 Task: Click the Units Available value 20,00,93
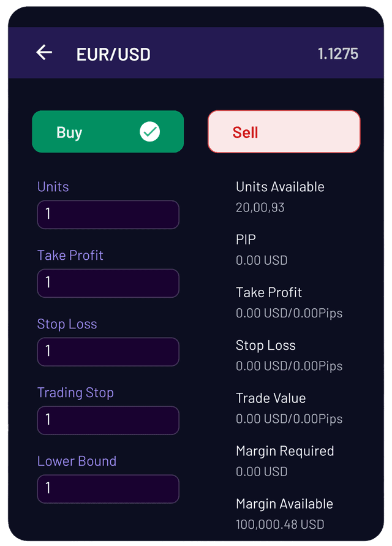(260, 208)
